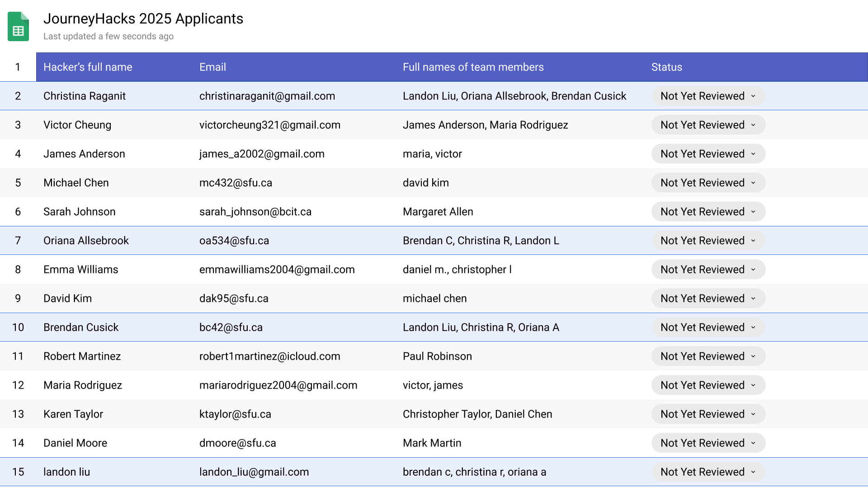Open status dropdown for Maria Rodriguez

coord(708,385)
